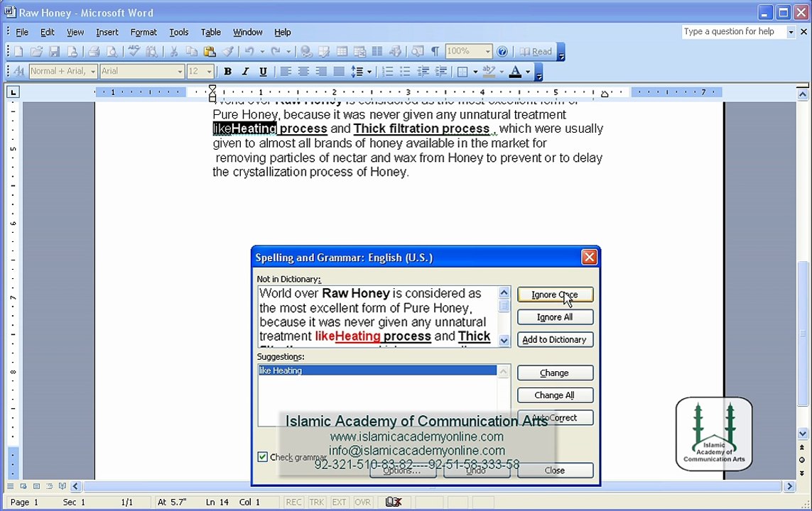Screen dimensions: 812x511
Task: Click the Ignore Once button
Action: pos(555,295)
